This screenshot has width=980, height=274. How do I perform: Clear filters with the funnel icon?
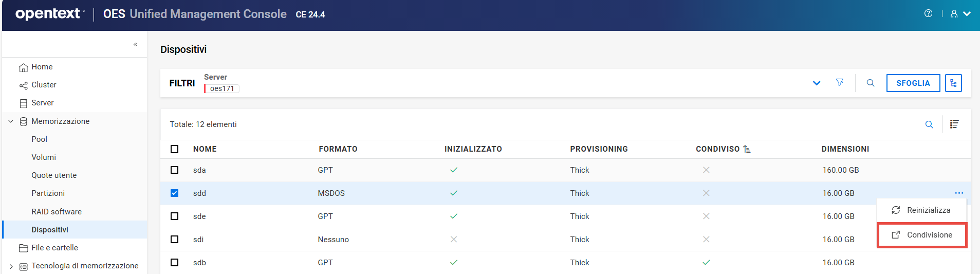(x=840, y=83)
